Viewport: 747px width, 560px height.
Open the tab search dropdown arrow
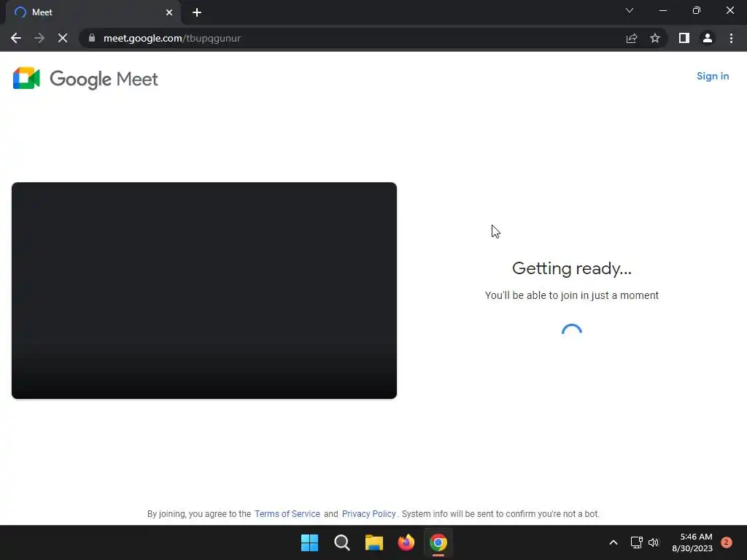(630, 10)
